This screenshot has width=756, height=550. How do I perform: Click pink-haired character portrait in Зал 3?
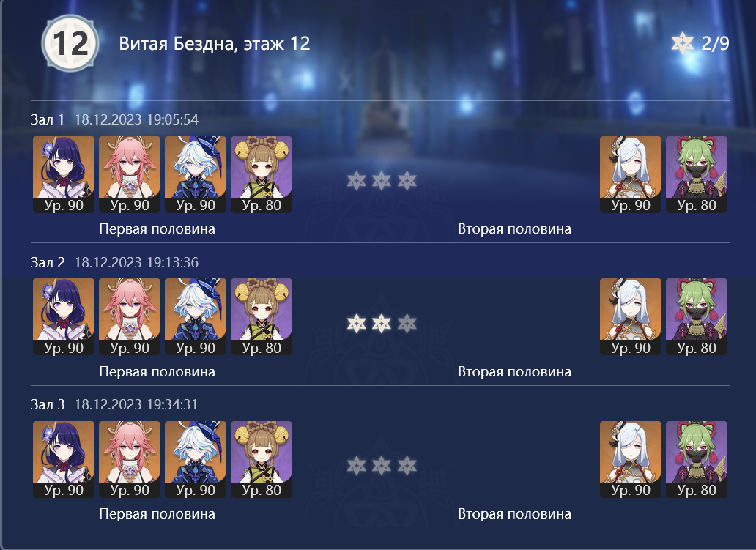[130, 459]
